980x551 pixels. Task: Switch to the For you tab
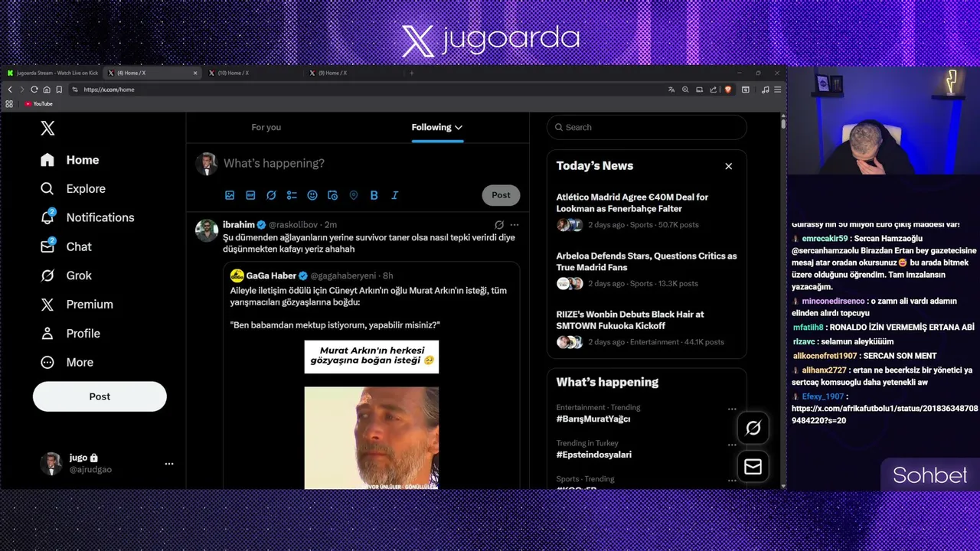(x=266, y=127)
